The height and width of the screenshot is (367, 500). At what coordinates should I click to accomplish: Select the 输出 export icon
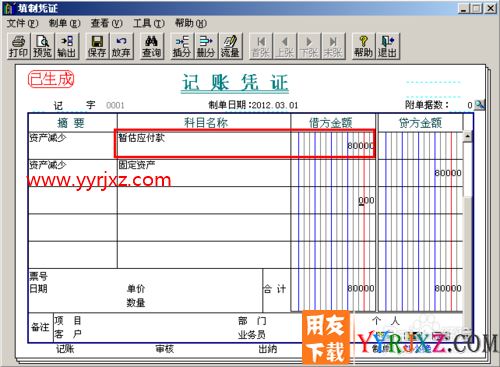click(67, 46)
